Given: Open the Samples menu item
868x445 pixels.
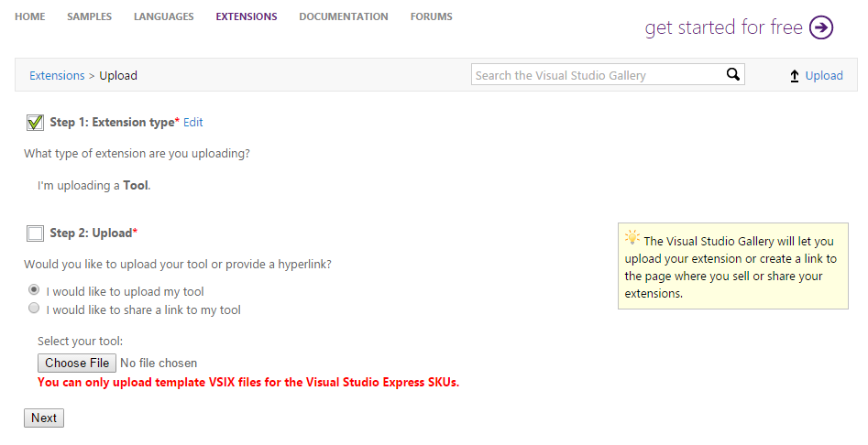Looking at the screenshot, I should [89, 16].
